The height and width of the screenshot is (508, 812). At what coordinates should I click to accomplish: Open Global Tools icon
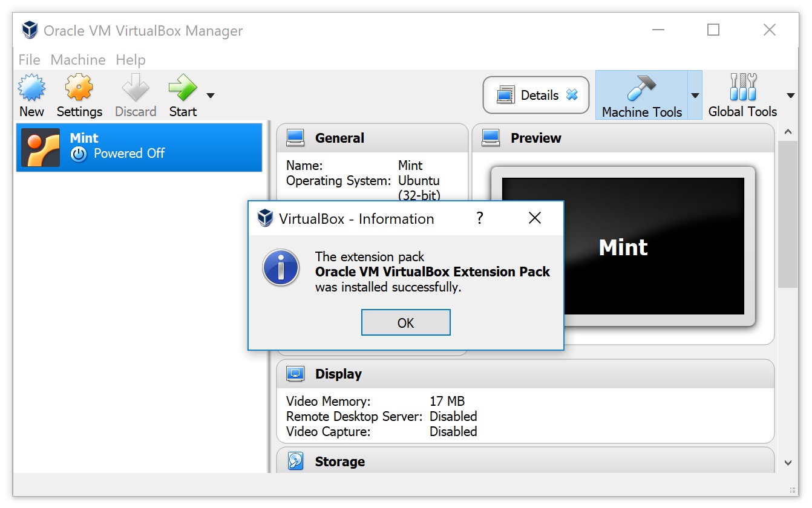point(742,88)
